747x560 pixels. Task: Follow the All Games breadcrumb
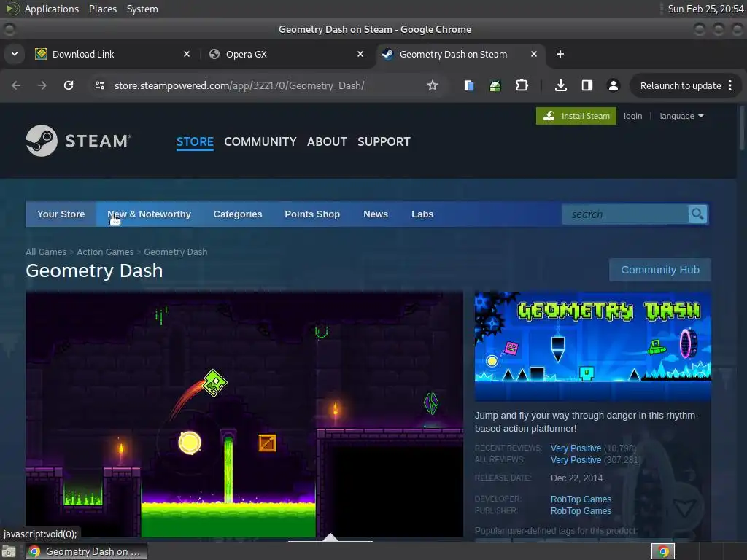coord(46,252)
